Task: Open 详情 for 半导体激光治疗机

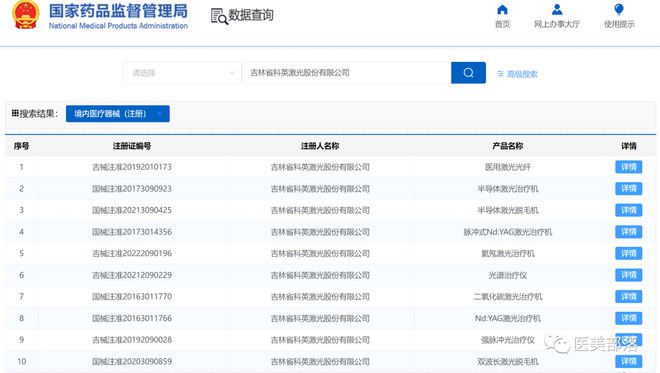Action: click(628, 189)
